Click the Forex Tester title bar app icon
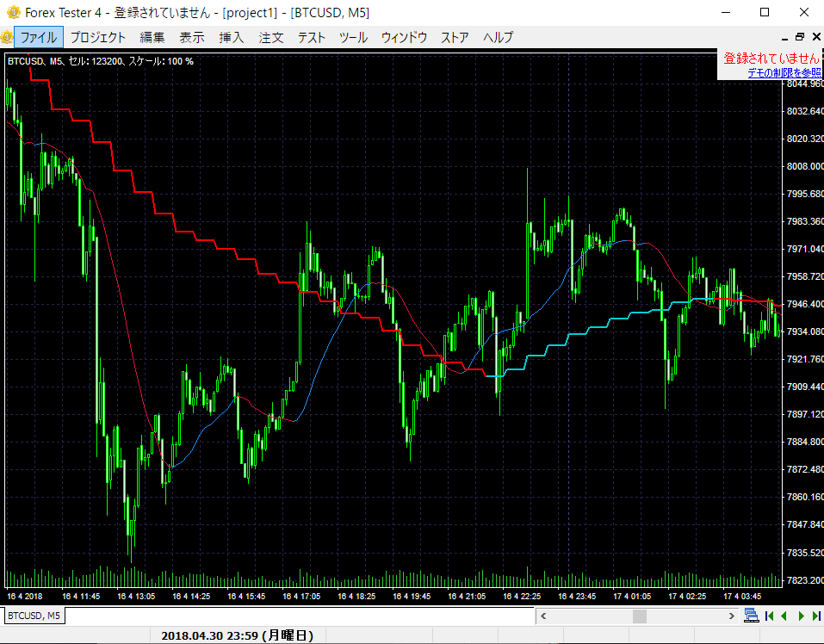The width and height of the screenshot is (824, 644). click(x=13, y=12)
